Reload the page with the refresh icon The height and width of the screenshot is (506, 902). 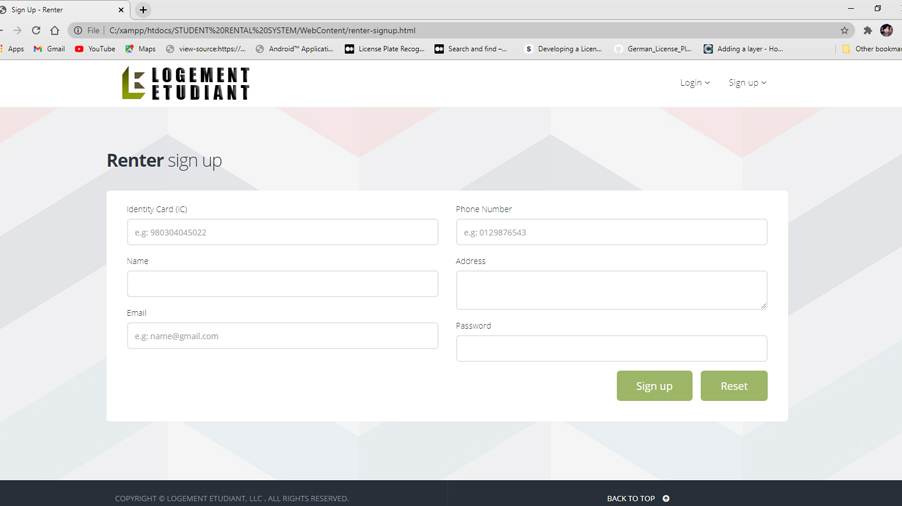pyautogui.click(x=36, y=30)
